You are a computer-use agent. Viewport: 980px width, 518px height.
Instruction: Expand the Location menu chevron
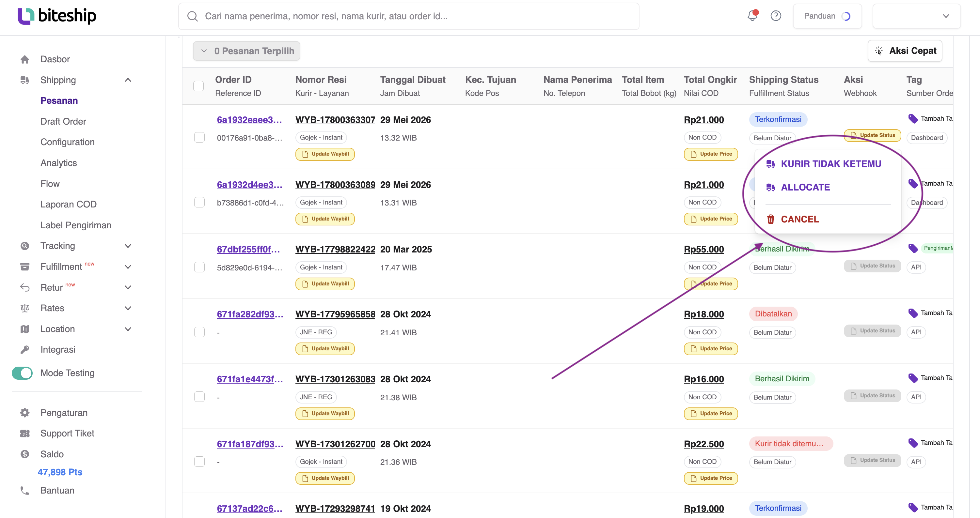(128, 329)
